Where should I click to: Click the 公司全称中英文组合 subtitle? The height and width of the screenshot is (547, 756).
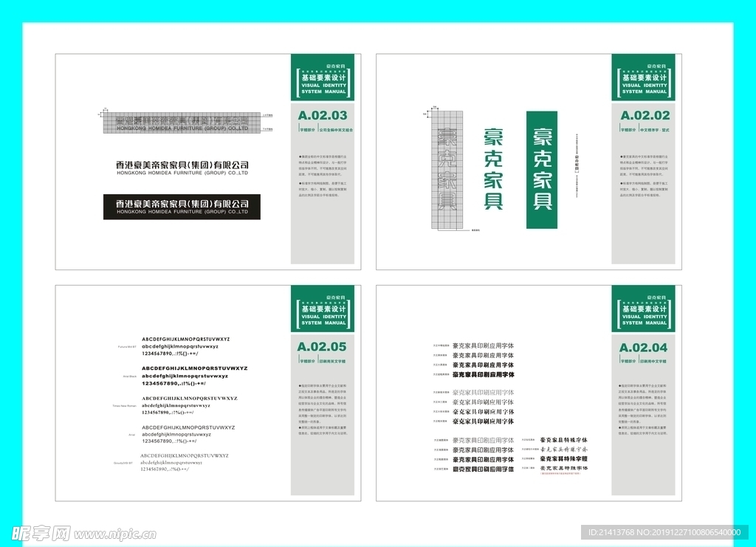(x=336, y=130)
